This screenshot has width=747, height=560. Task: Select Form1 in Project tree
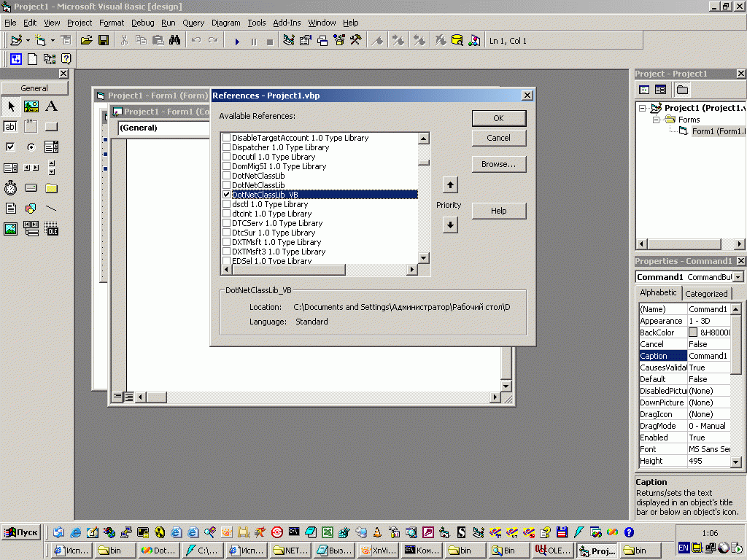point(718,131)
